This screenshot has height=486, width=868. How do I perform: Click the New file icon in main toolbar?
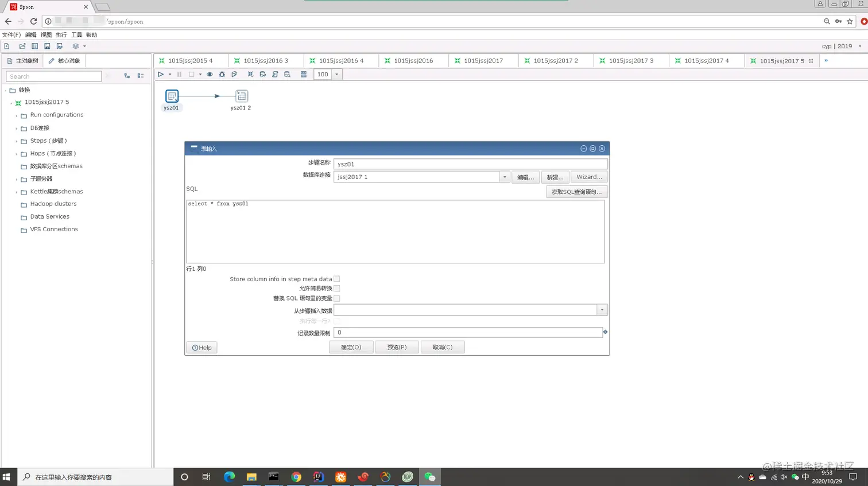(7, 46)
